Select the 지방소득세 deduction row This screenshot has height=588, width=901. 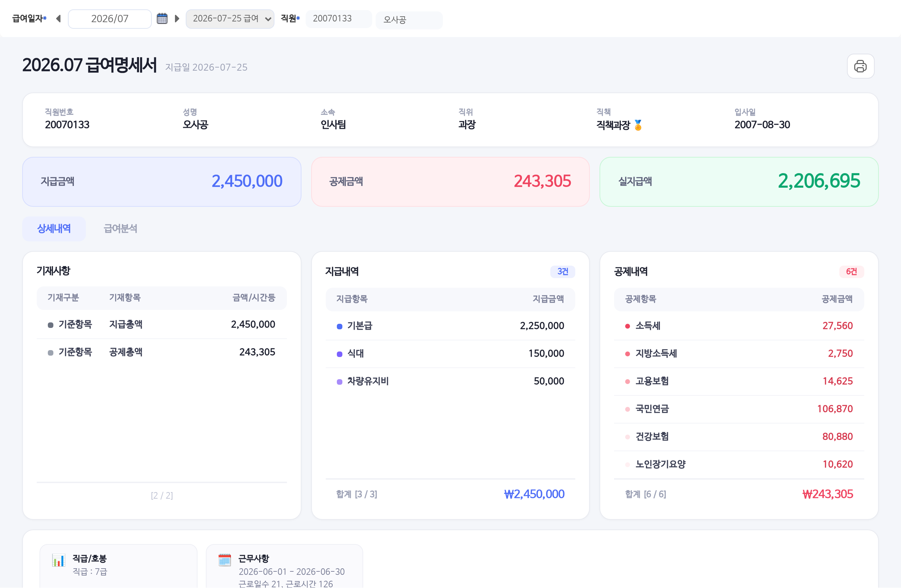click(739, 354)
